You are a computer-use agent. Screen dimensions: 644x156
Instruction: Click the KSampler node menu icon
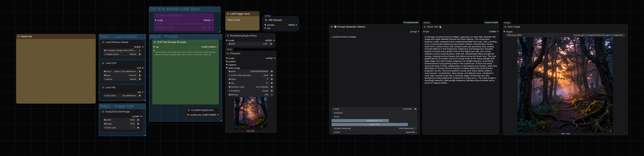[228, 53]
